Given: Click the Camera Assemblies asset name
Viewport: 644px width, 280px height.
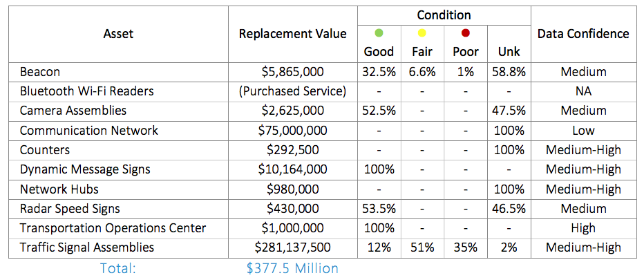Looking at the screenshot, I should [73, 111].
